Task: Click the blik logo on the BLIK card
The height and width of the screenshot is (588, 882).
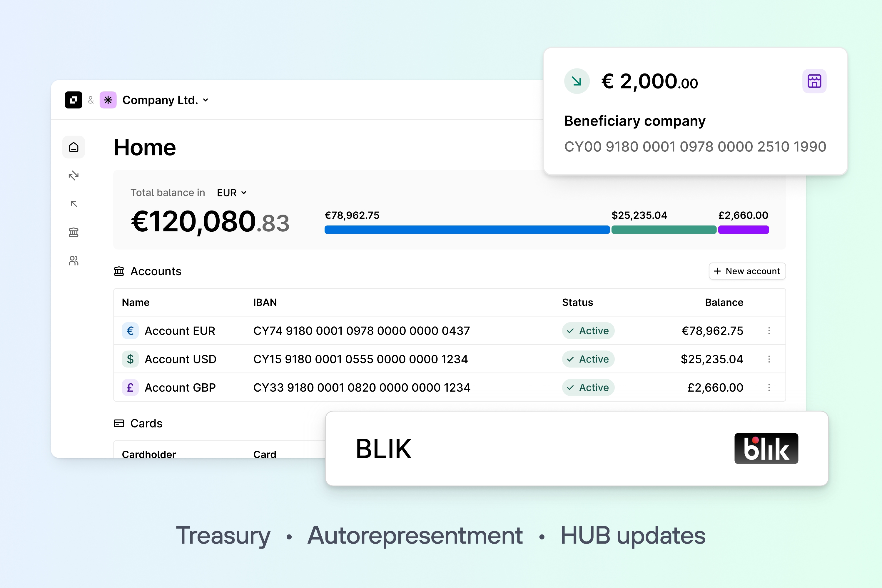Action: (766, 449)
